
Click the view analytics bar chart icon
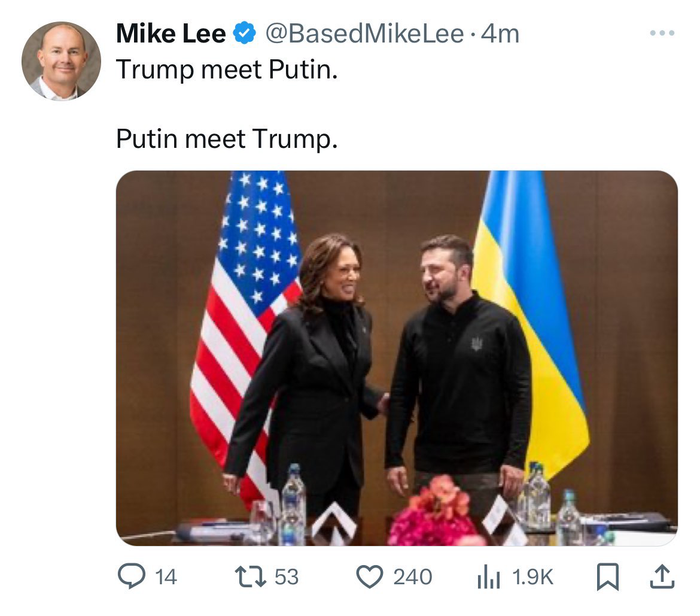pyautogui.click(x=488, y=577)
